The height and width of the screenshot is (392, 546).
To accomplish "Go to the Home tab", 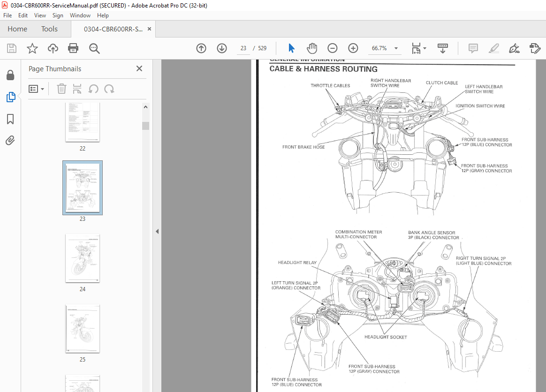I will click(x=17, y=29).
